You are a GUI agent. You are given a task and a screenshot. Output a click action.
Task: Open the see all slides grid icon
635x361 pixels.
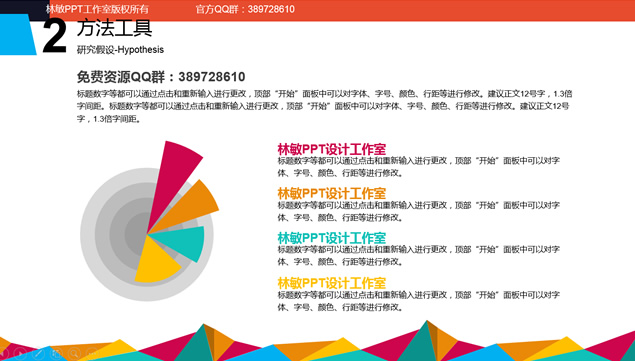click(x=56, y=354)
